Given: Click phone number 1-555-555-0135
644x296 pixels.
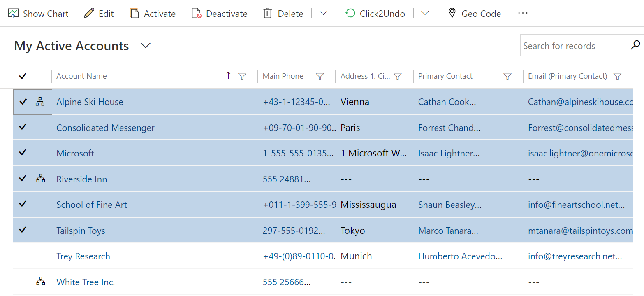Looking at the screenshot, I should pos(298,153).
